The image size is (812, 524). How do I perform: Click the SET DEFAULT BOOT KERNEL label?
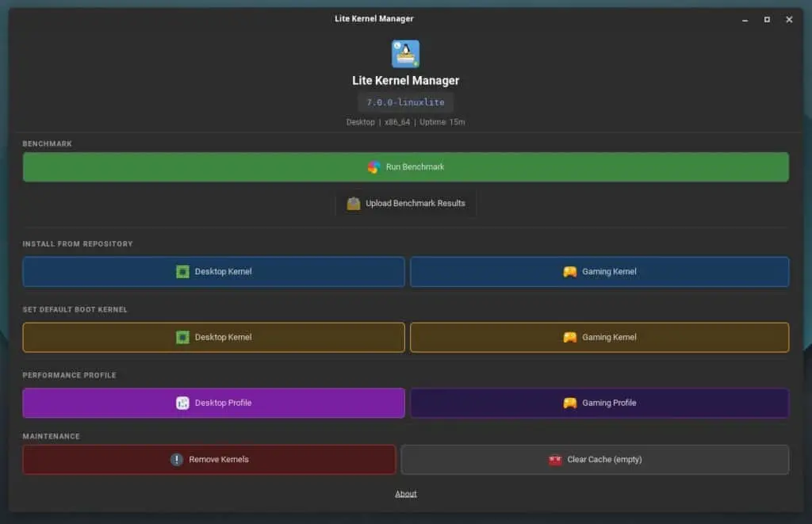75,310
